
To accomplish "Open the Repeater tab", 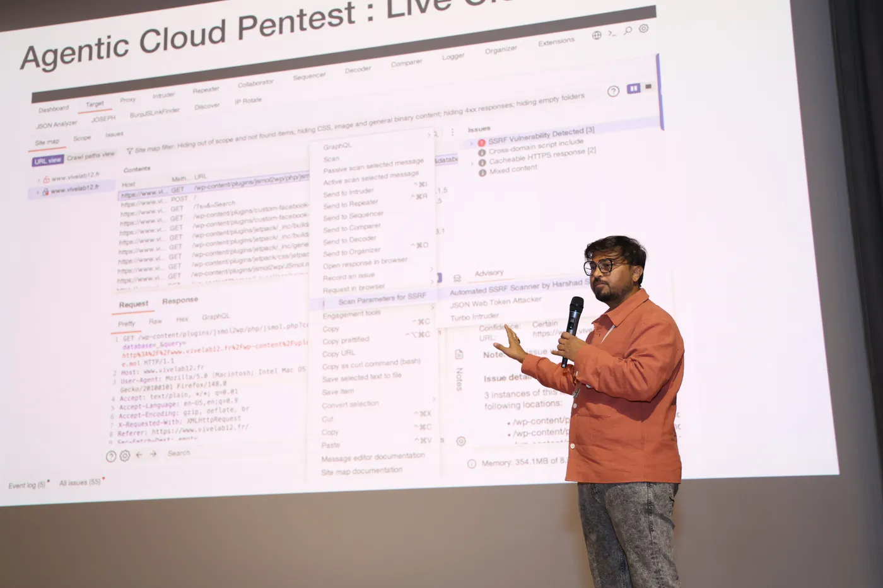I will coord(206,90).
